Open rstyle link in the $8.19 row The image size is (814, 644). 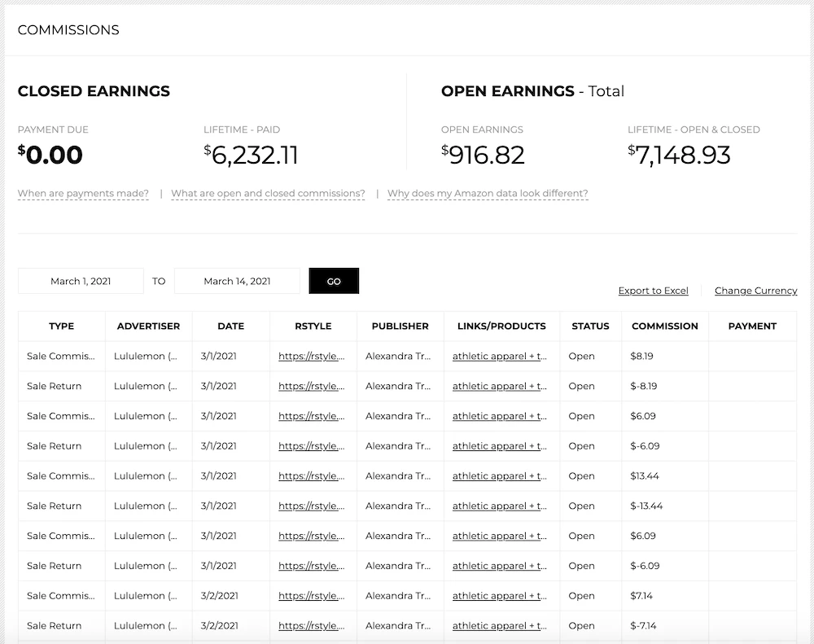coord(312,357)
